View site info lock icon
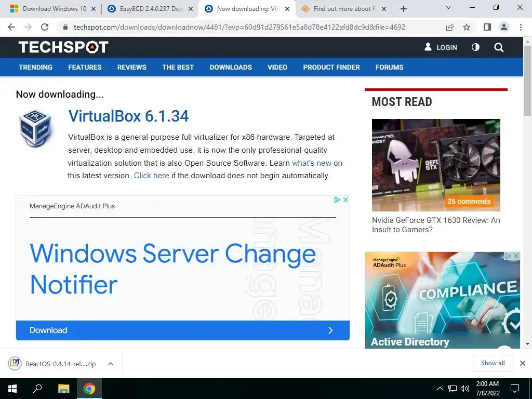This screenshot has height=399, width=532. [65, 27]
